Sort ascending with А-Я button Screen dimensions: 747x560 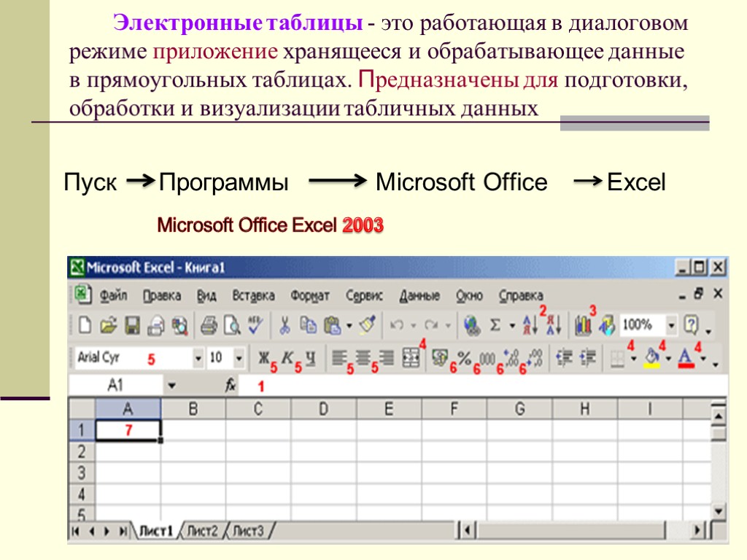(530, 326)
